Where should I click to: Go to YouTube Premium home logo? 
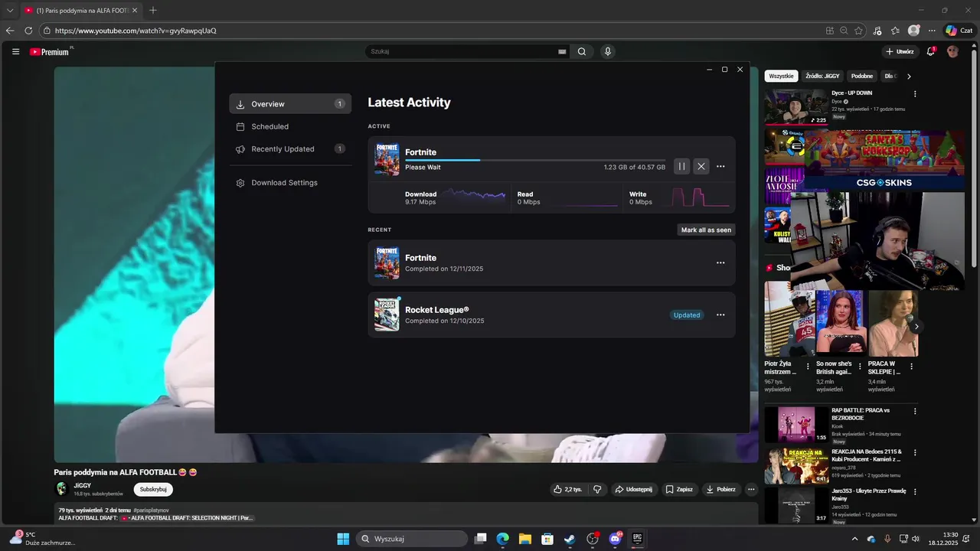(51, 51)
